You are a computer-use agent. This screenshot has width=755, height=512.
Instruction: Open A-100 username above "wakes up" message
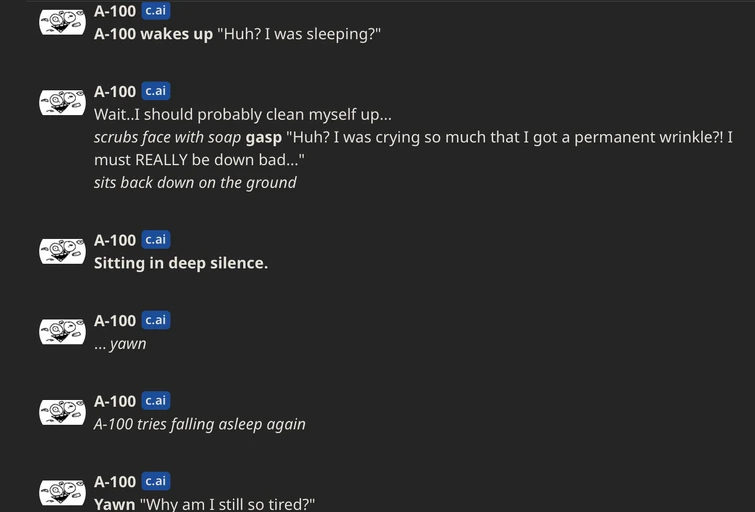click(115, 11)
